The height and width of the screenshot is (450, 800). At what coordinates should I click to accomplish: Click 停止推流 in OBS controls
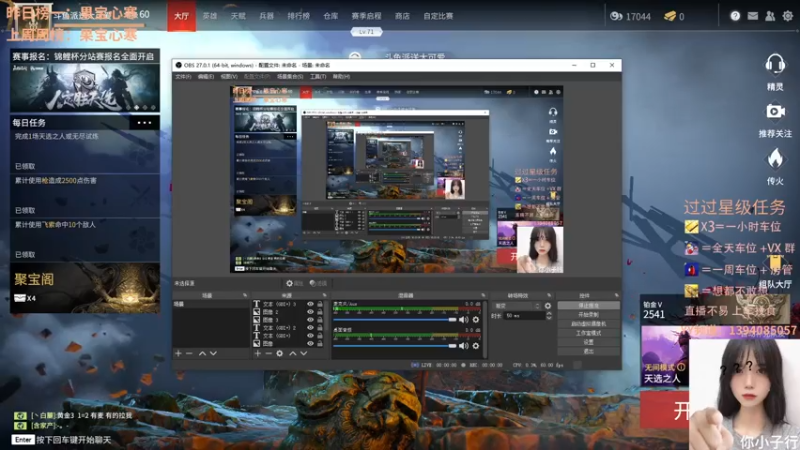[588, 306]
